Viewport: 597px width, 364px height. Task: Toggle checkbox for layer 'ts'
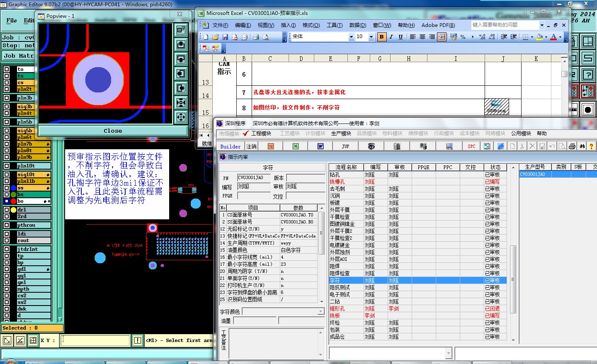pyautogui.click(x=7, y=76)
